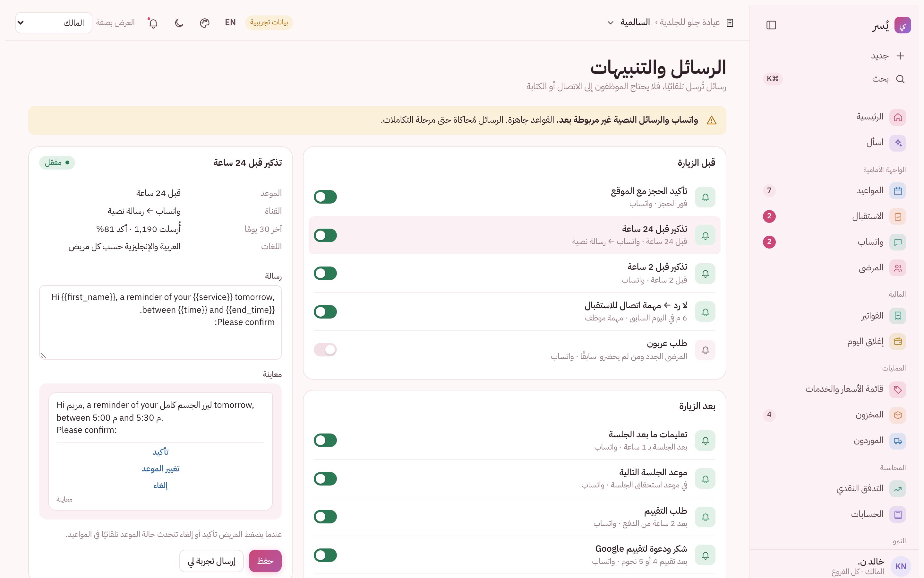Select موعد الجلسة التالية rule row
Viewport: 924px width, 578px height.
pos(514,478)
